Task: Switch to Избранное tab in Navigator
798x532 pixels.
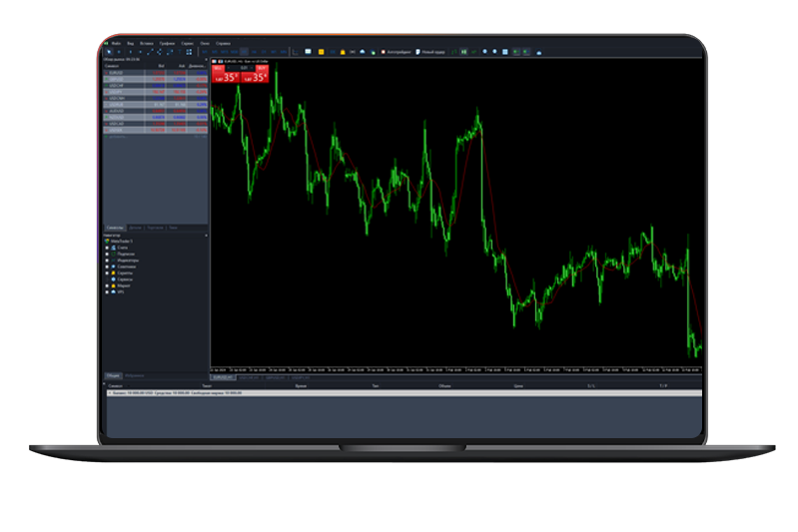Action: [135, 376]
